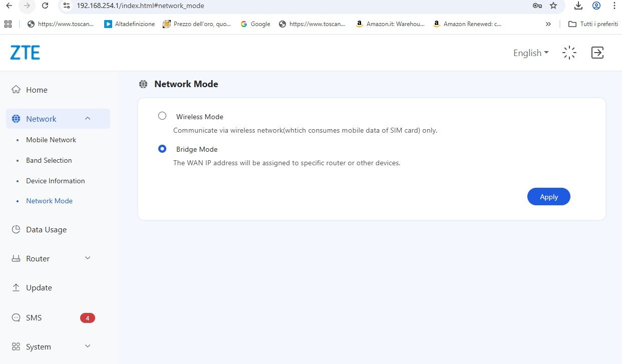Click the logout icon in header
622x364 pixels.
click(x=597, y=53)
